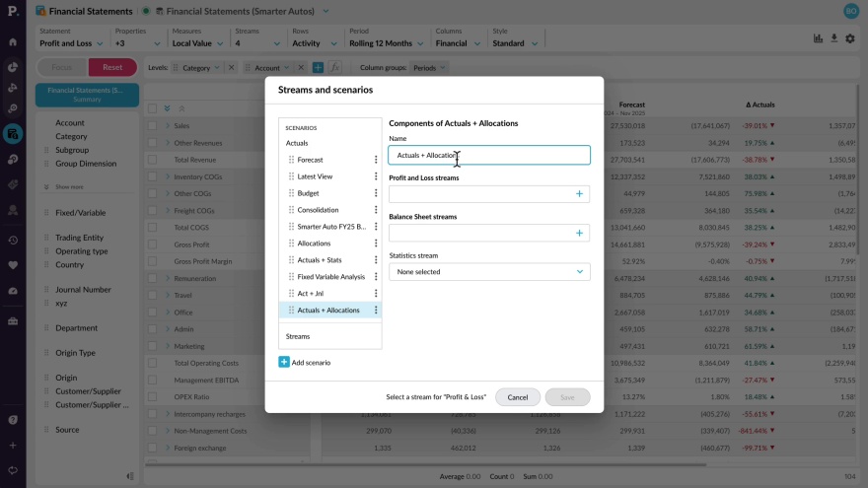Select the Fixed Variable Analysis scenario
This screenshot has width=868, height=488.
coord(331,277)
